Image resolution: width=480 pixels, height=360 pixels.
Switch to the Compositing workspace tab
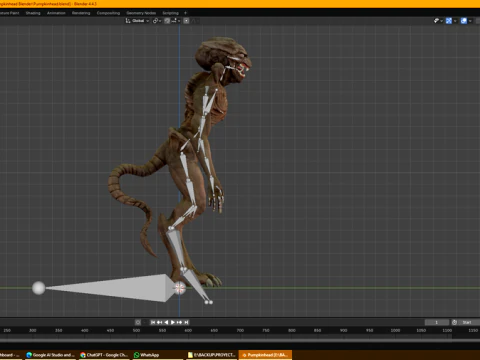pyautogui.click(x=108, y=13)
